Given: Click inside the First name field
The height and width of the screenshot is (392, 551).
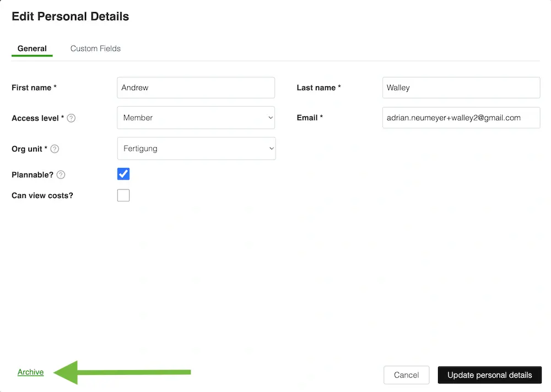Looking at the screenshot, I should (x=196, y=87).
